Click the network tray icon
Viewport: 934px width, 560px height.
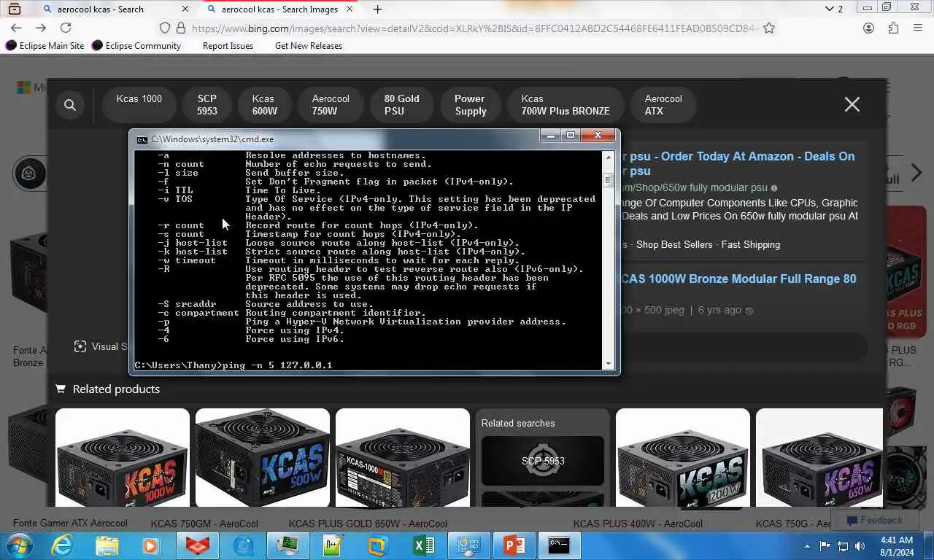tap(843, 545)
